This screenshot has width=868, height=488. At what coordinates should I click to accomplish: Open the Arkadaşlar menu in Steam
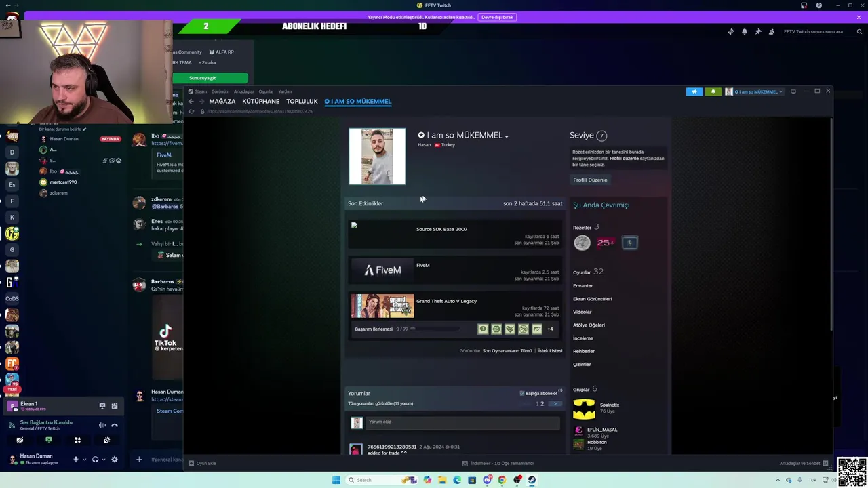244,91
